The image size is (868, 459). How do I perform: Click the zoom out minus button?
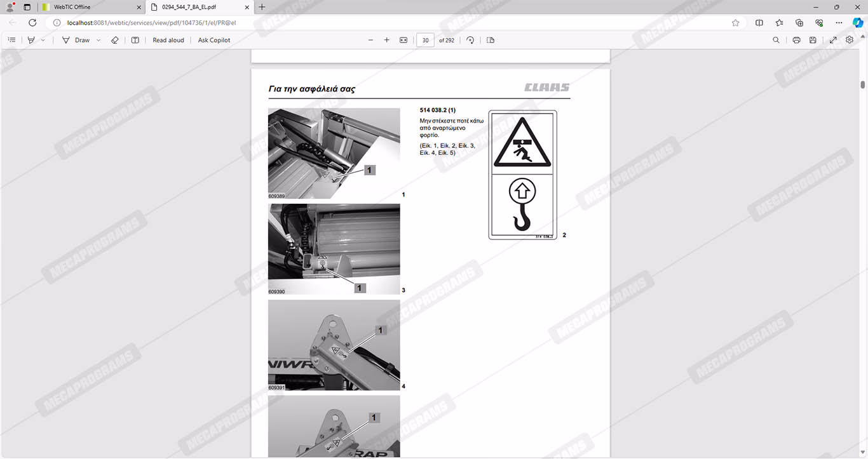point(371,40)
